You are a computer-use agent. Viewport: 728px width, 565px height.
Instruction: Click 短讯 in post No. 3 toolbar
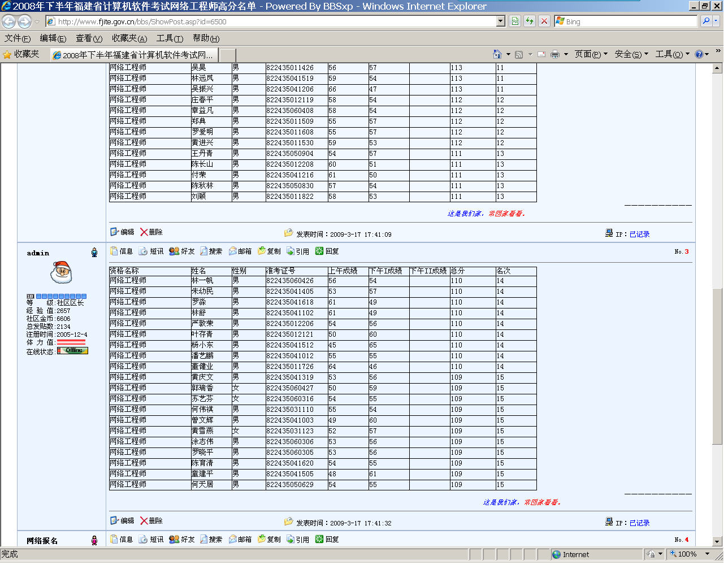tap(151, 251)
